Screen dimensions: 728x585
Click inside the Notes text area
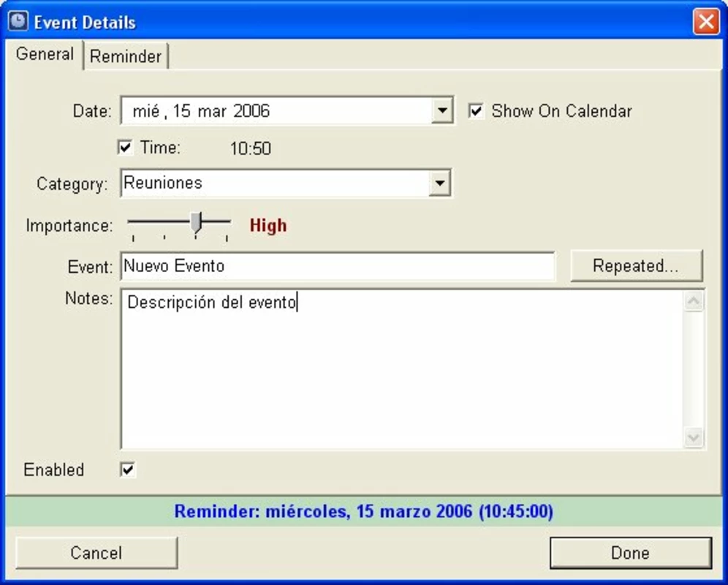pyautogui.click(x=402, y=369)
